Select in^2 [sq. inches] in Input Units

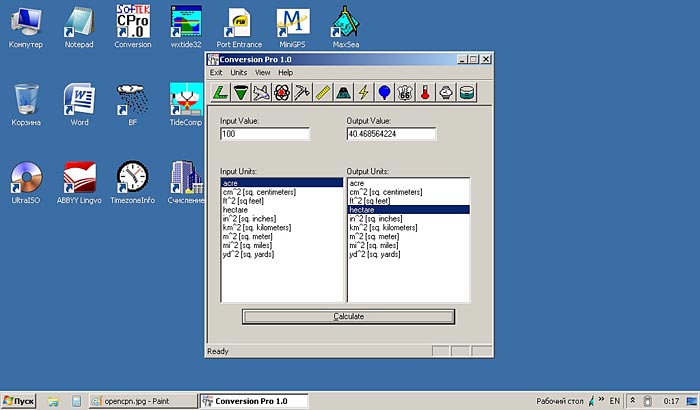tap(282, 219)
